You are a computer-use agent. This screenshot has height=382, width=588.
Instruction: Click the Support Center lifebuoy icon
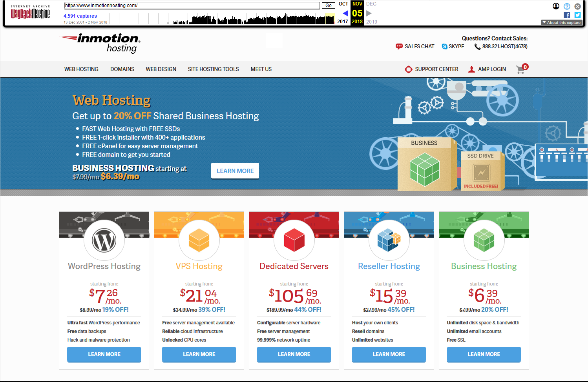click(x=409, y=69)
